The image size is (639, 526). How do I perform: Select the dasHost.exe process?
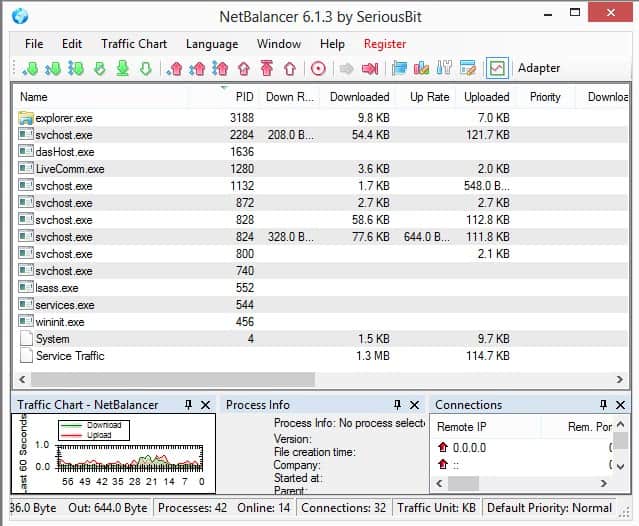tap(322, 152)
